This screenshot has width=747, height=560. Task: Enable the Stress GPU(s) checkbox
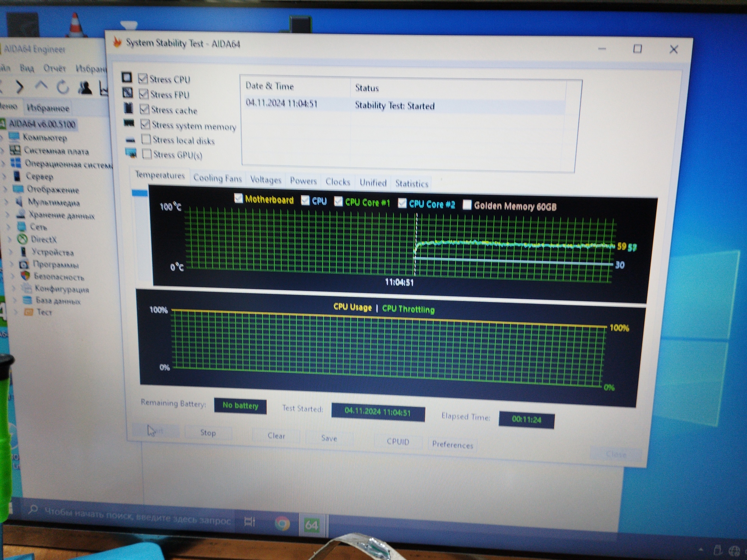pyautogui.click(x=147, y=154)
